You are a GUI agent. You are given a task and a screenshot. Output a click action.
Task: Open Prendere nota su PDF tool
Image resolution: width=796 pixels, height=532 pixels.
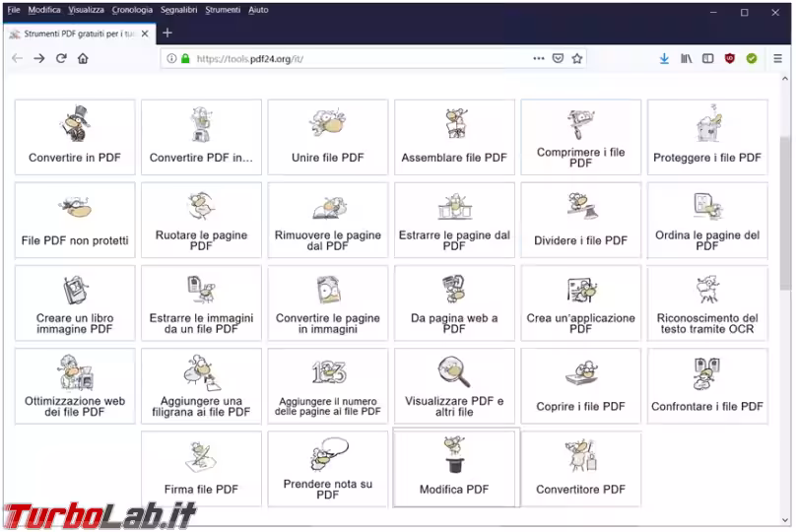[x=327, y=469]
